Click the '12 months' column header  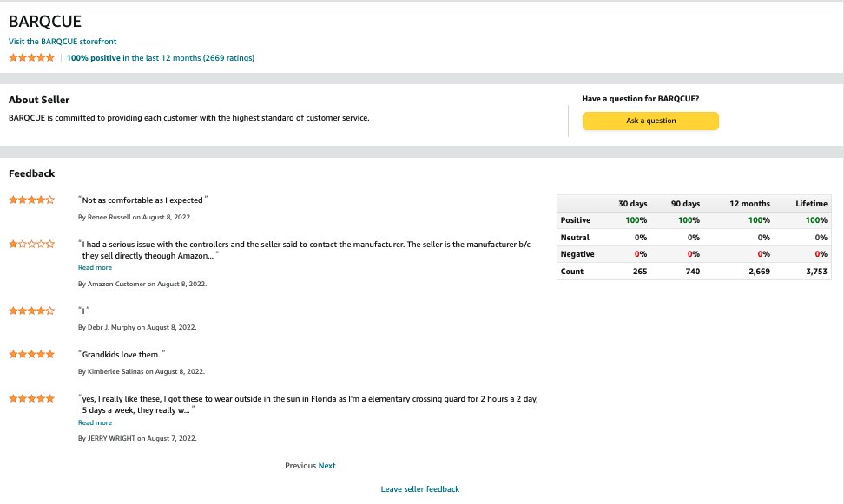750,203
